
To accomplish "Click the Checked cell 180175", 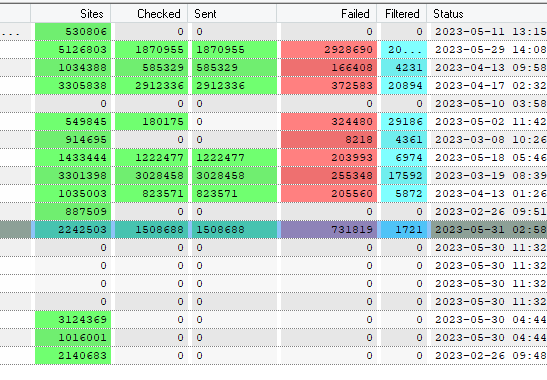I will coord(151,122).
